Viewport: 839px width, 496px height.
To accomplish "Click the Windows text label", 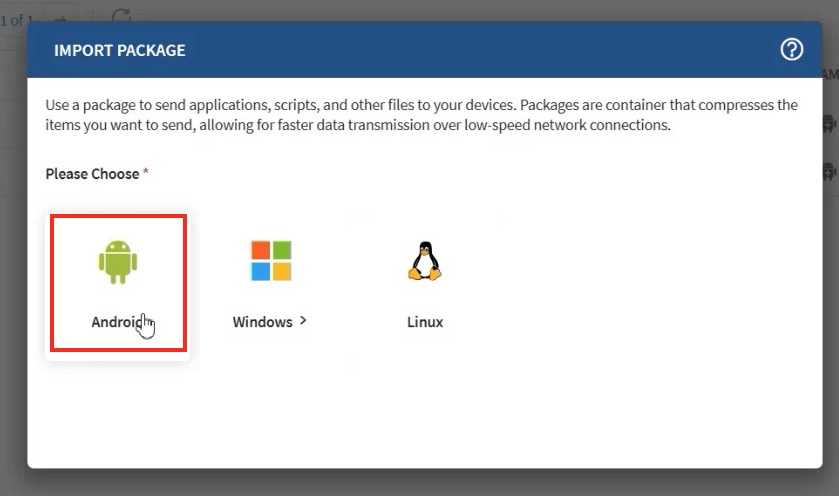I will pyautogui.click(x=262, y=322).
